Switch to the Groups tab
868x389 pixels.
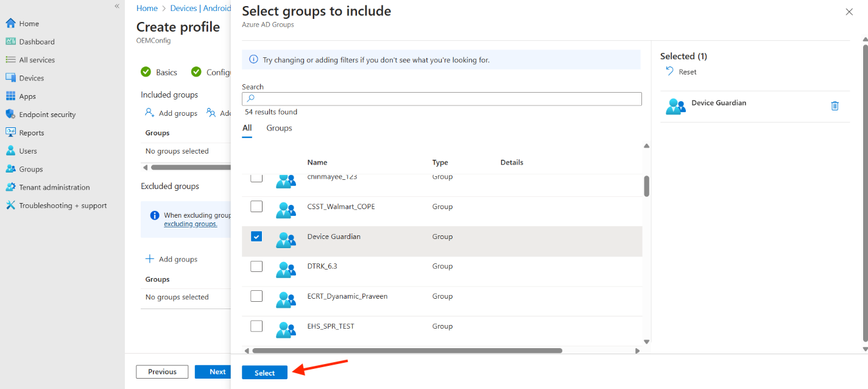click(279, 128)
